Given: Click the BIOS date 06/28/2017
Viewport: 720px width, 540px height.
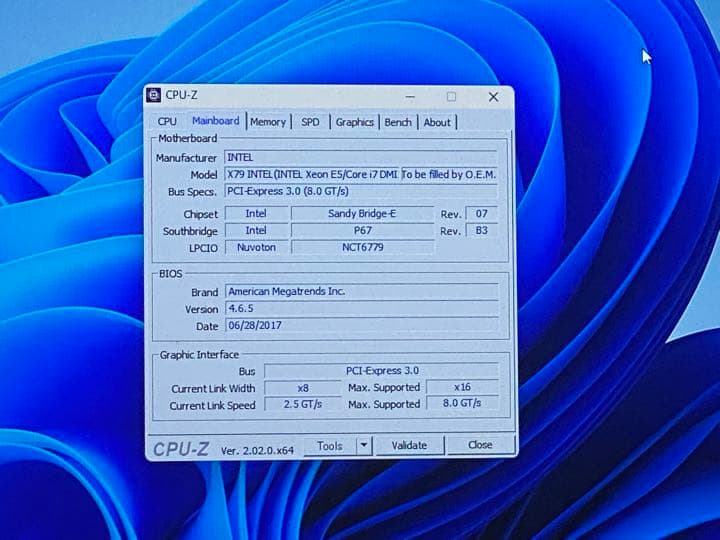Looking at the screenshot, I should click(x=361, y=326).
